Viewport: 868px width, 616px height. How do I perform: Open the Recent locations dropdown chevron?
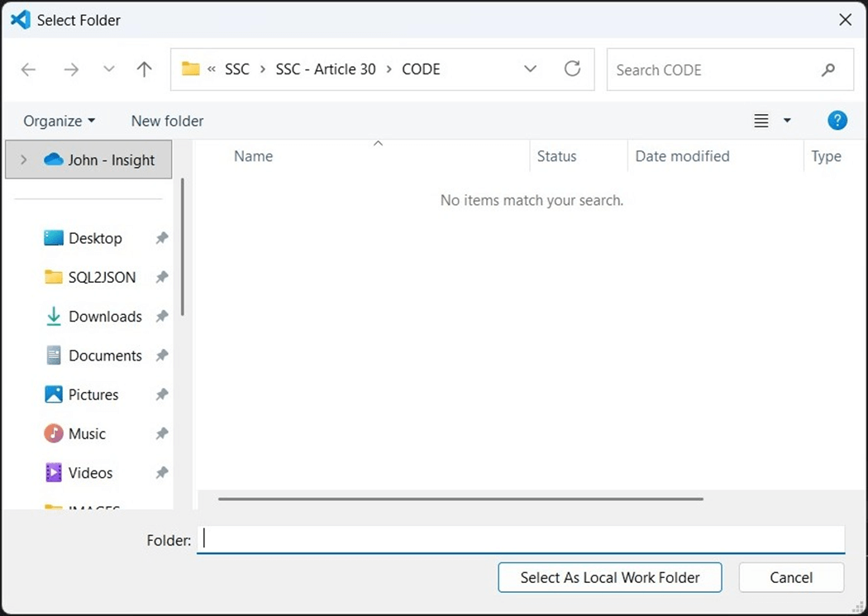coord(108,70)
